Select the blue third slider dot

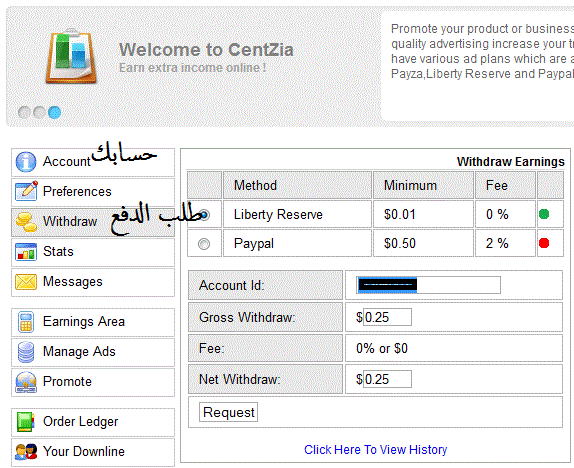pos(55,112)
